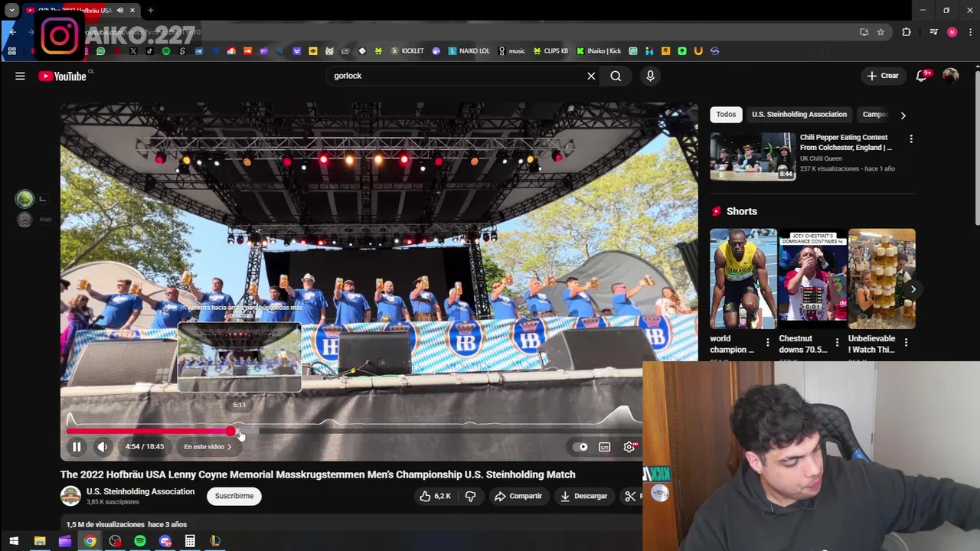Viewport: 980px width, 551px height.
Task: Open the Crear menu
Action: click(883, 76)
